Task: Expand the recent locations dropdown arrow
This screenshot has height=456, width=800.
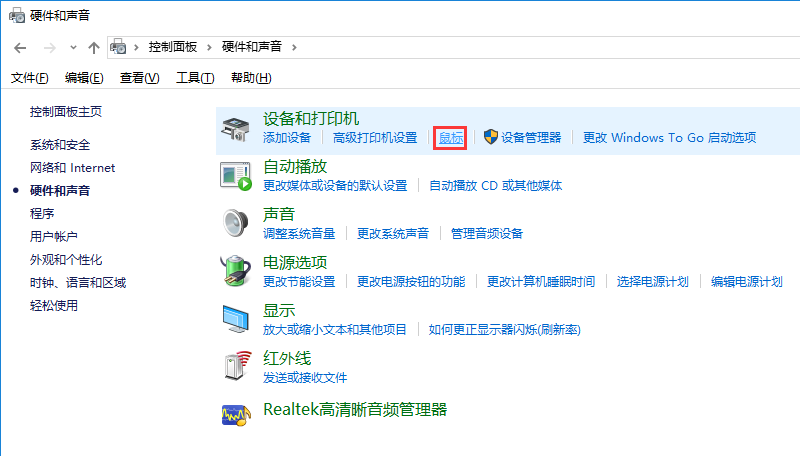Action: point(72,47)
